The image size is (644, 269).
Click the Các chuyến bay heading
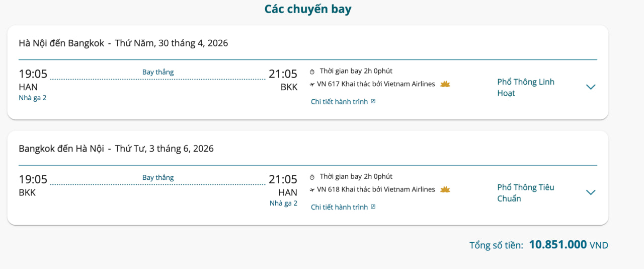click(x=308, y=9)
